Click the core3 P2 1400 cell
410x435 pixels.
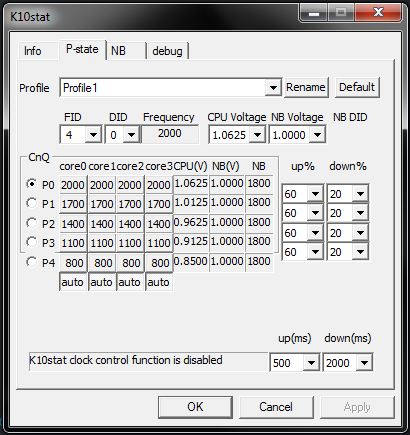point(159,223)
